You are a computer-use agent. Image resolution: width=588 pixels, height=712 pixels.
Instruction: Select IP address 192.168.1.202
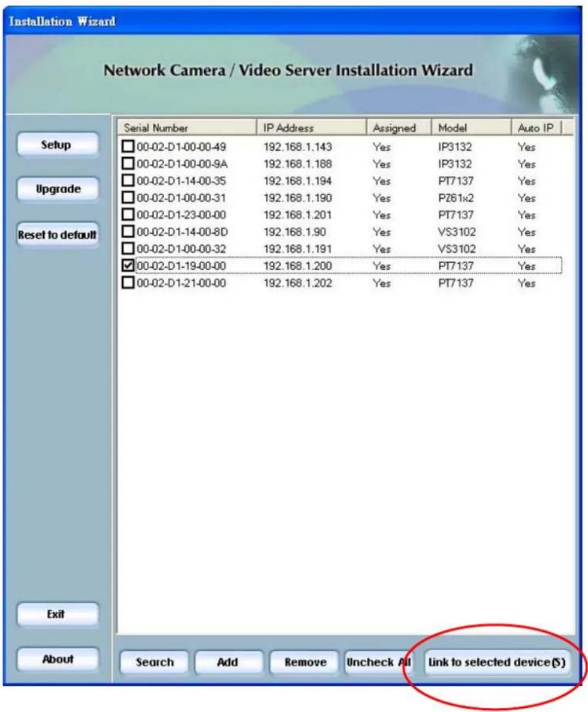coord(298,283)
